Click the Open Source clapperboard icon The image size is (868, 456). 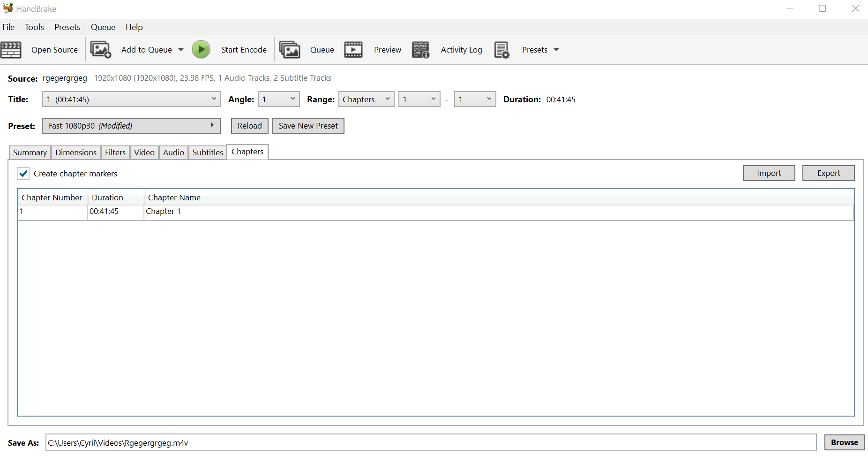11,50
